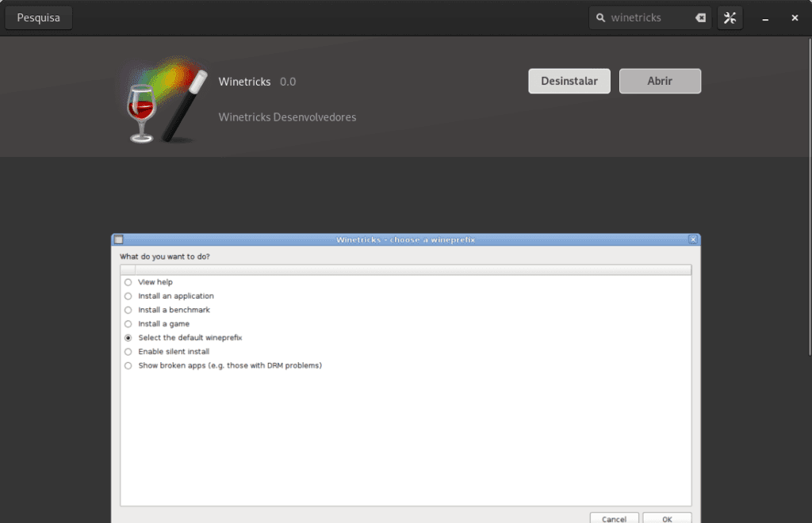Click the small window icon in the dialog titlebar
This screenshot has width=812, height=523.
coord(117,239)
